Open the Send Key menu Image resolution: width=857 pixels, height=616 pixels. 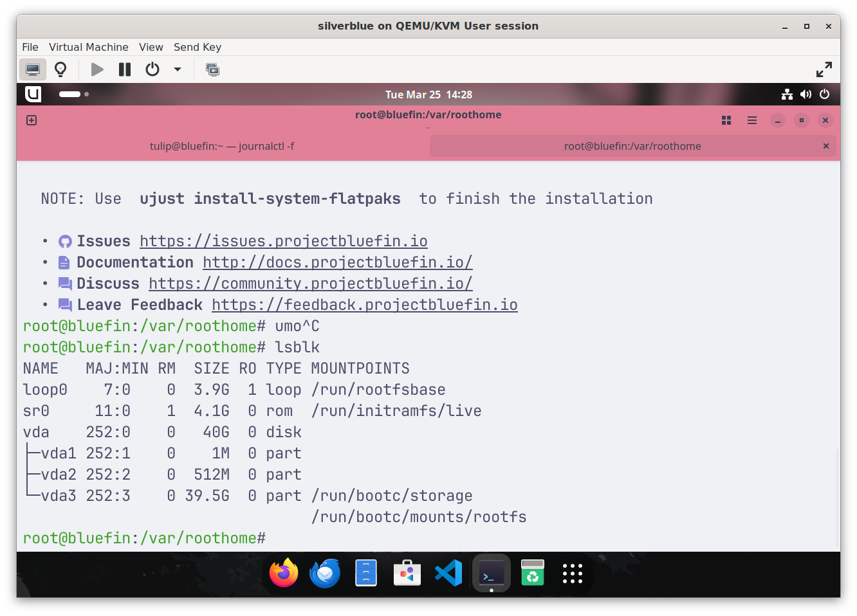pyautogui.click(x=198, y=47)
